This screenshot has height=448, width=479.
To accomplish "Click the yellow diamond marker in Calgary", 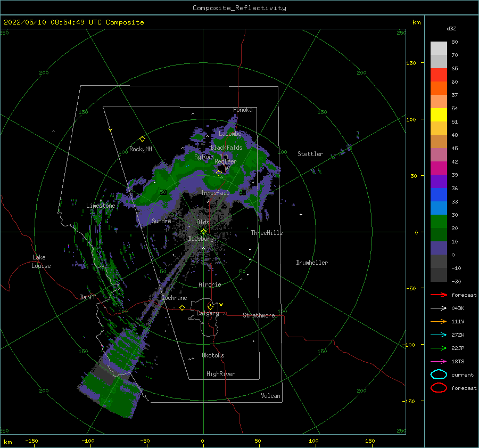I will pyautogui.click(x=210, y=307).
